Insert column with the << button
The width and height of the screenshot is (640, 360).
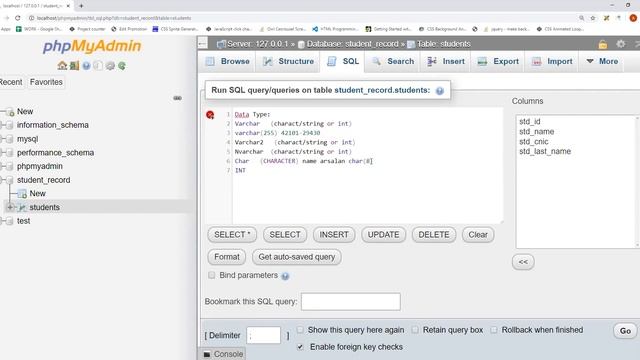[x=523, y=262]
